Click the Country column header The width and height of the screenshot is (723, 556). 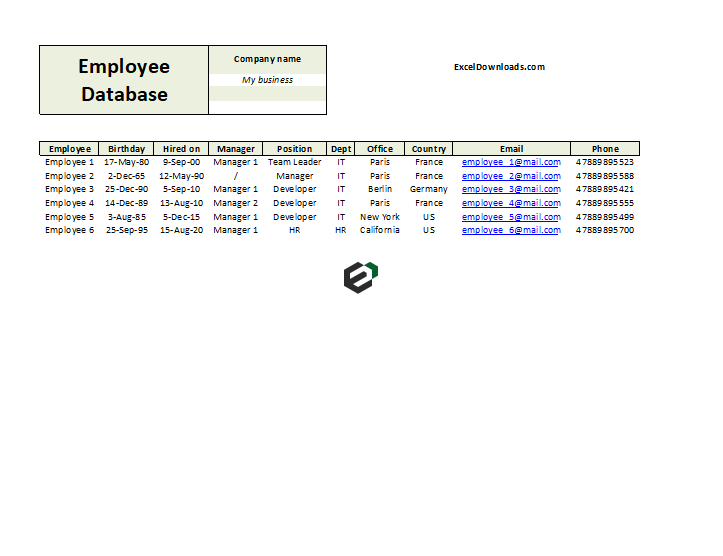(428, 149)
